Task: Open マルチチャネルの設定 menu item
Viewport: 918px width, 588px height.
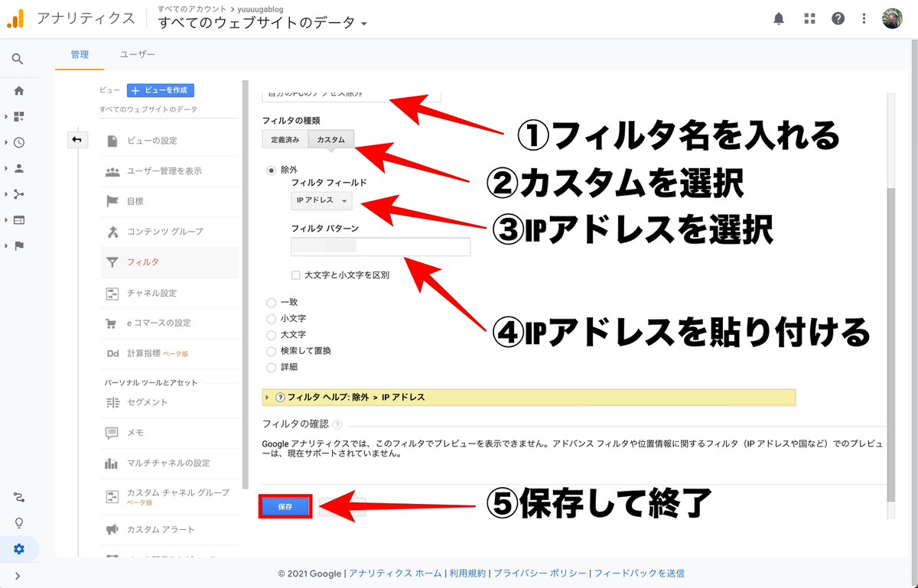Action: (x=169, y=463)
